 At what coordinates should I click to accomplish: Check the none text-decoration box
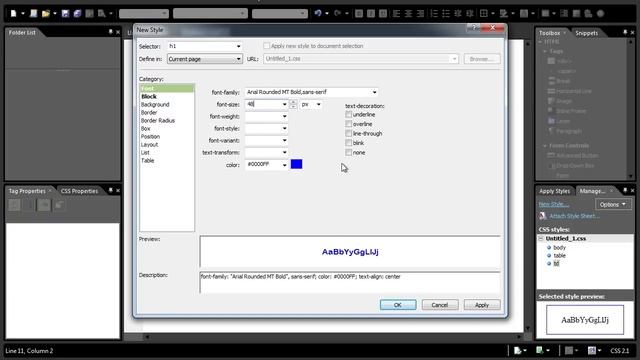(349, 153)
